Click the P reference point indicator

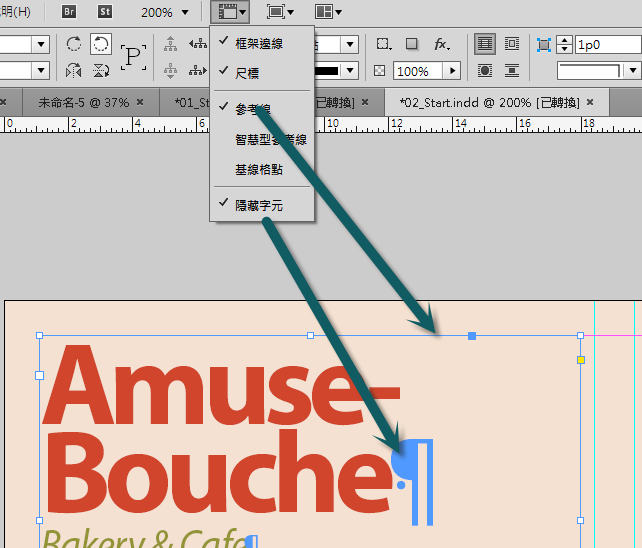pyautogui.click(x=133, y=57)
